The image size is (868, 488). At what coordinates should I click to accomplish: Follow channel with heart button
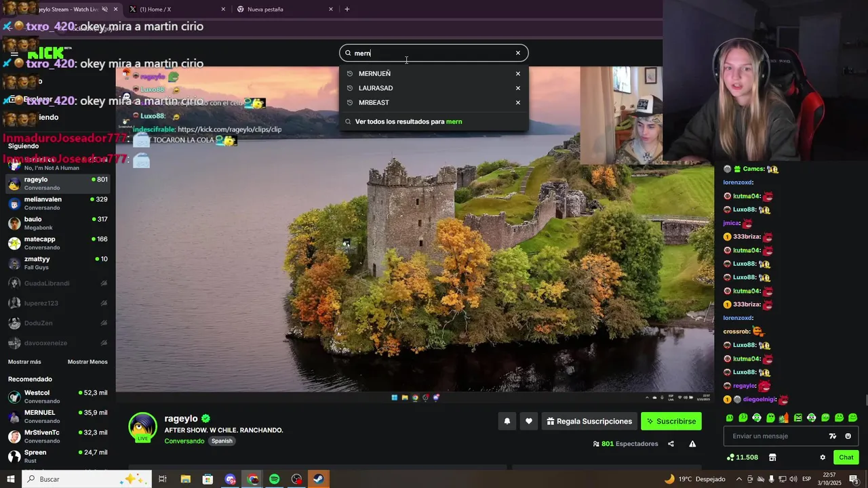pos(529,422)
